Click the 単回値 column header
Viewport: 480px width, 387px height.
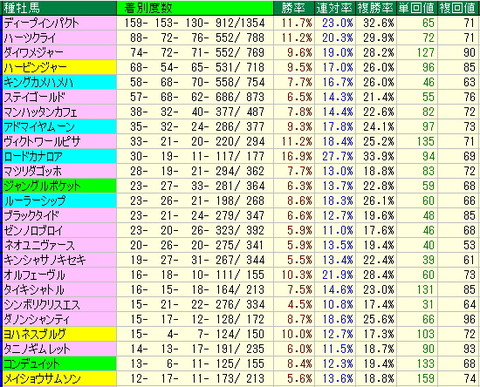(x=417, y=8)
